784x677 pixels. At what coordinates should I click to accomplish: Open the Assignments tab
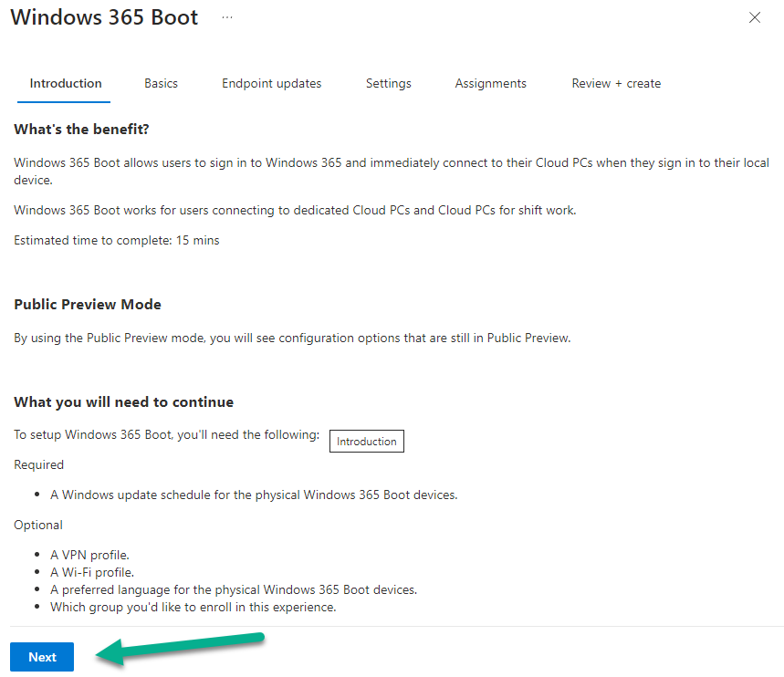point(490,84)
